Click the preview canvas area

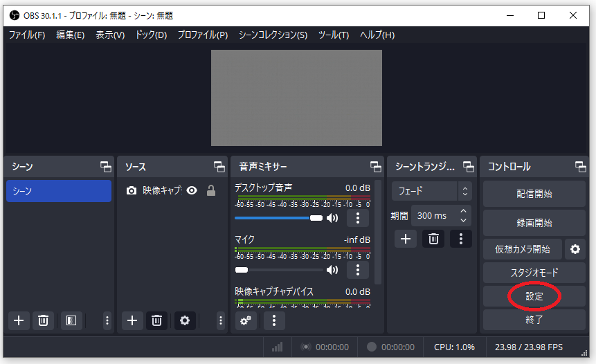[x=296, y=98]
